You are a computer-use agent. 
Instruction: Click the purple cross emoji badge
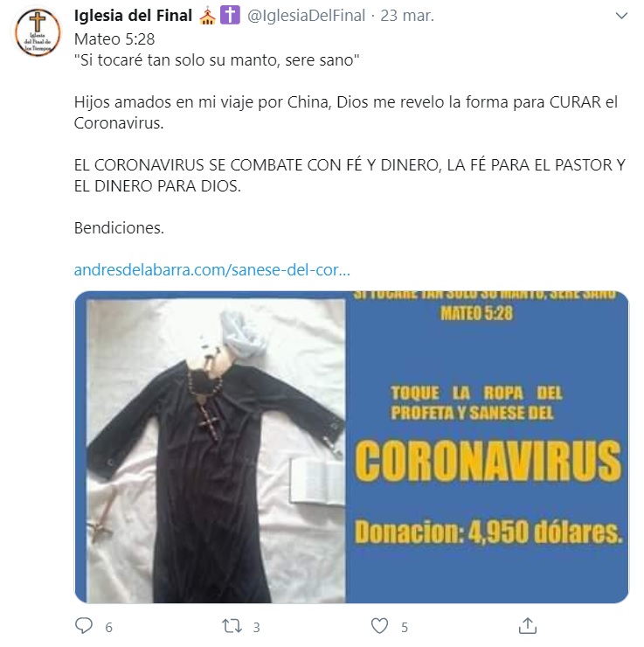point(230,16)
